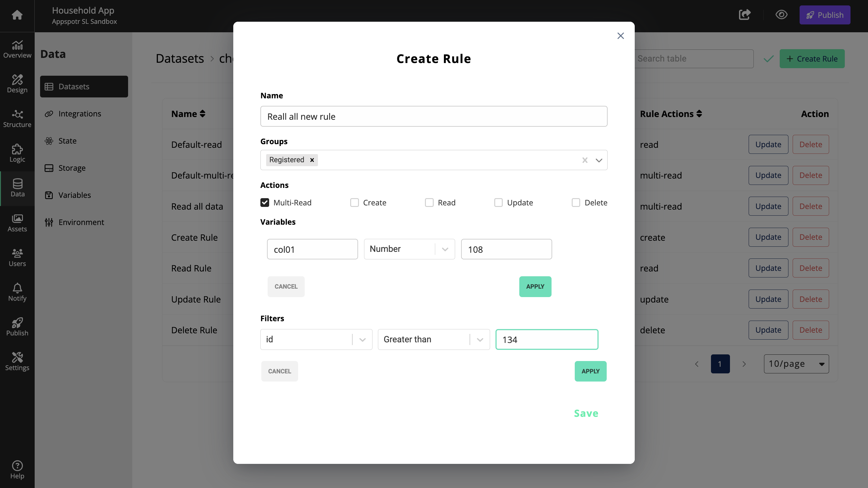Select Datasets in Data menu
This screenshot has height=488, width=868.
84,87
